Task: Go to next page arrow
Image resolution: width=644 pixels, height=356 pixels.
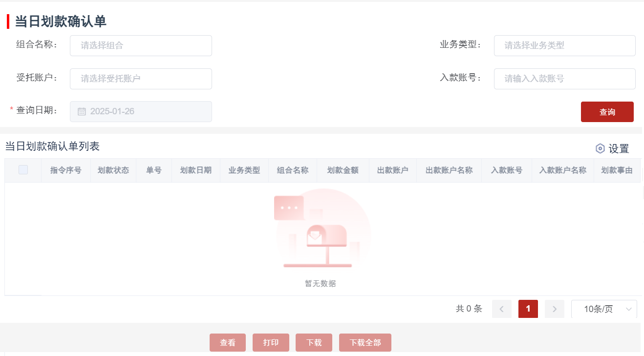Action: [x=554, y=309]
